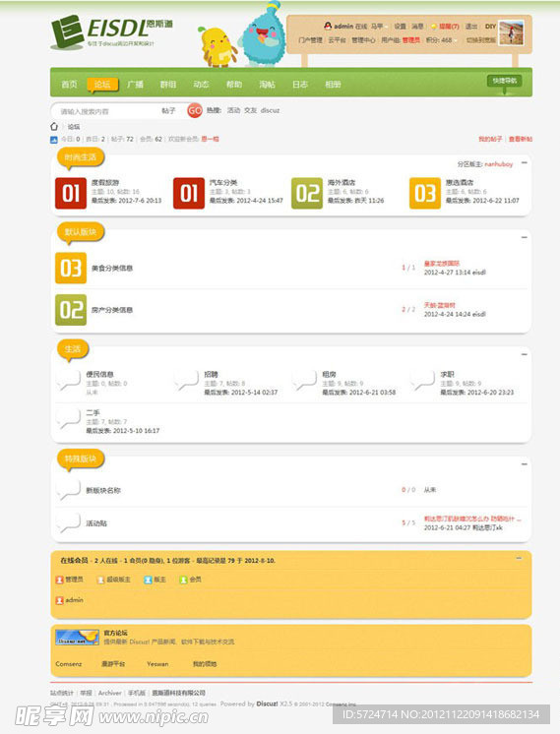This screenshot has width=560, height=734.
Task: Collapse the 特殊版块 section
Action: [x=525, y=464]
